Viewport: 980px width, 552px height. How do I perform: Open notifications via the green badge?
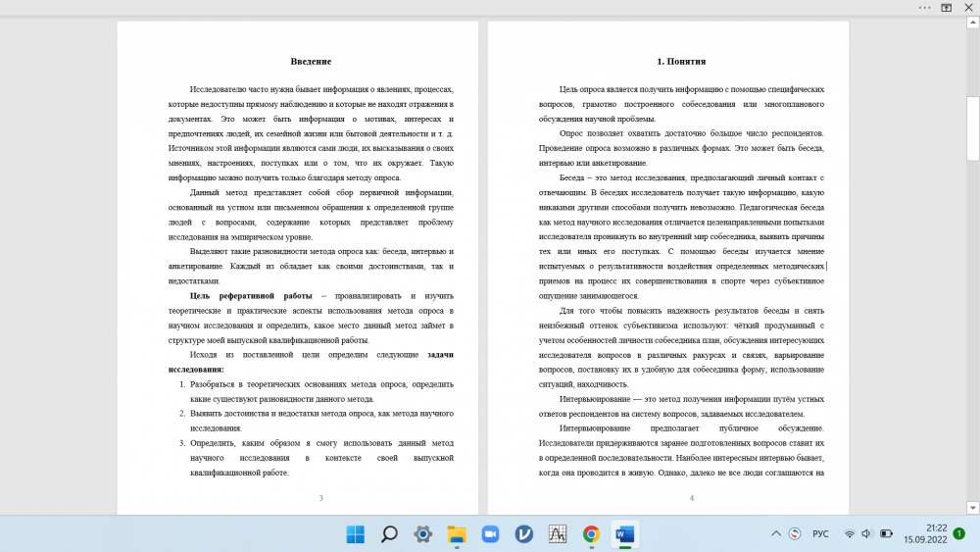pyautogui.click(x=958, y=534)
